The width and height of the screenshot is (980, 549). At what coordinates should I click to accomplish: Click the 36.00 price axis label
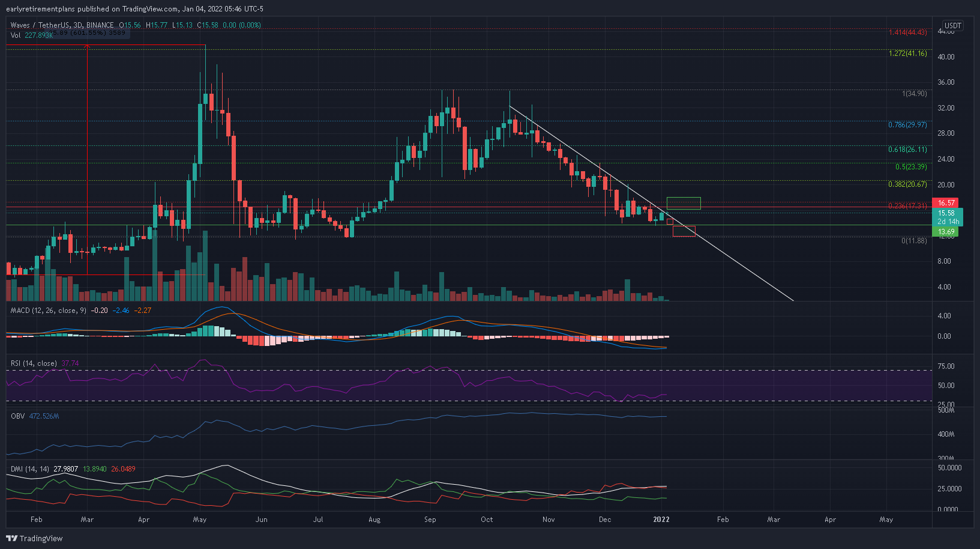coord(946,82)
